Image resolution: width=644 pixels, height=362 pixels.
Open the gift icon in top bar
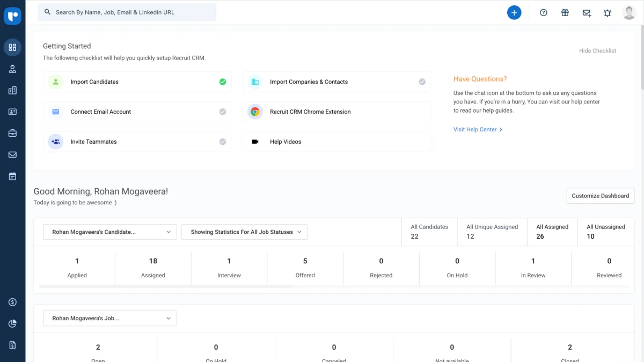point(565,13)
